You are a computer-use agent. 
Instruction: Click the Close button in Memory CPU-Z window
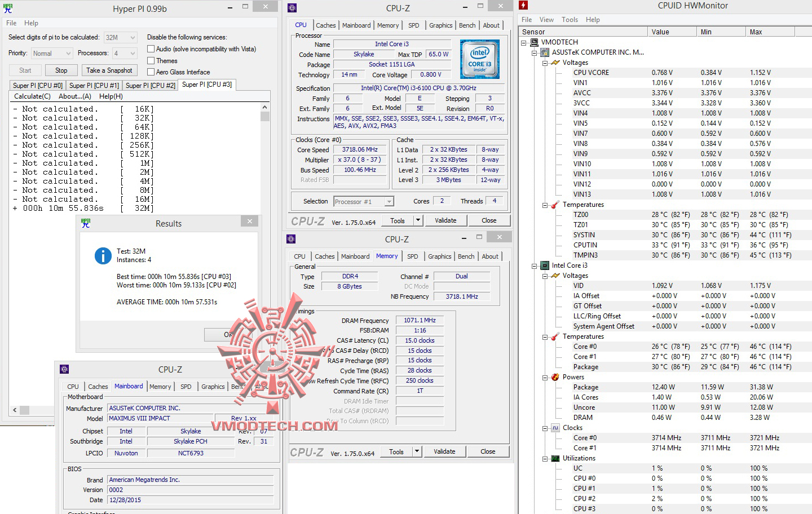pos(488,451)
